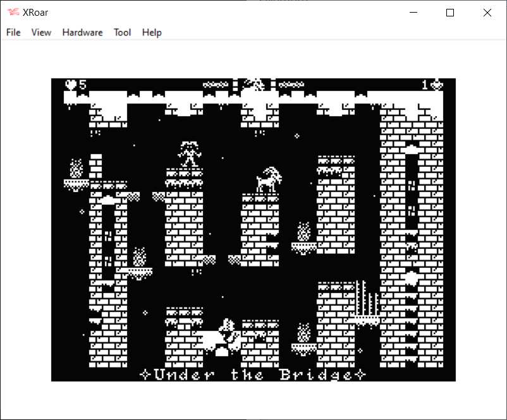The height and width of the screenshot is (420, 507).
Task: Click the spade-shaped counter icon at top right
Action: point(436,84)
